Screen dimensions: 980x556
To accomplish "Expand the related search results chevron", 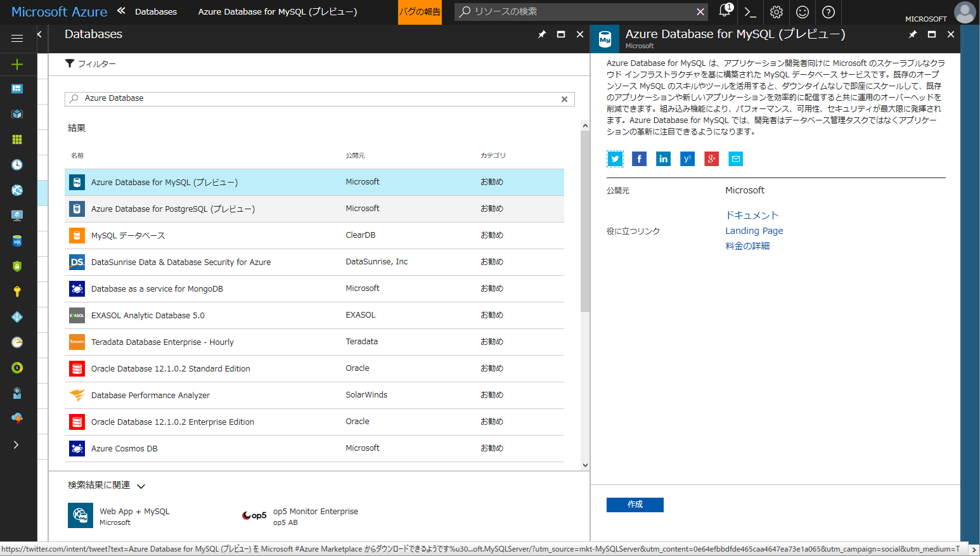I will click(141, 486).
